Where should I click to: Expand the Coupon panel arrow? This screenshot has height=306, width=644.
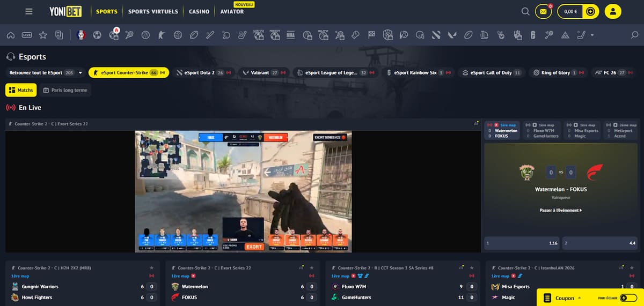pyautogui.click(x=579, y=298)
